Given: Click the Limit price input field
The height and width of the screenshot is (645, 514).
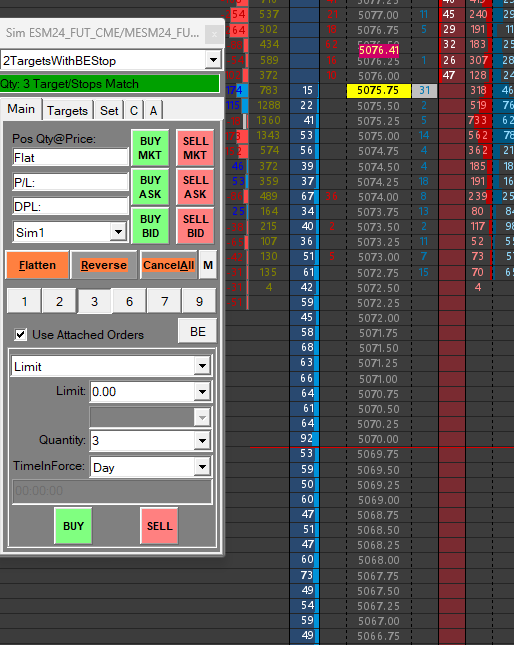Looking at the screenshot, I should (142, 392).
